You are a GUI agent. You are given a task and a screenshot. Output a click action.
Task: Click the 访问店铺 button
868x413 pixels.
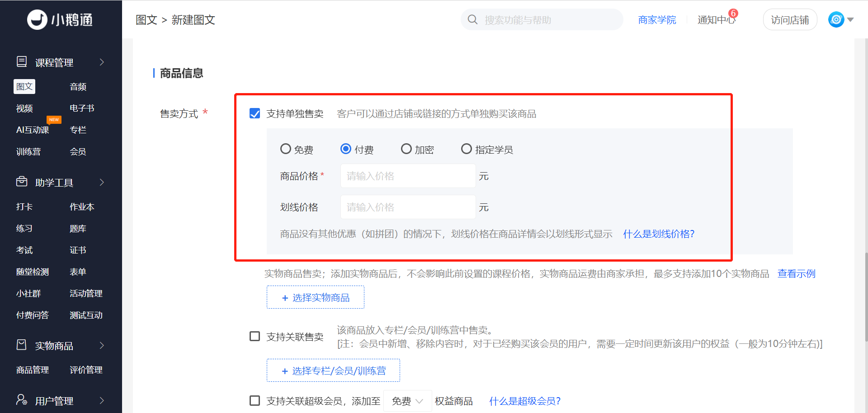click(x=790, y=19)
